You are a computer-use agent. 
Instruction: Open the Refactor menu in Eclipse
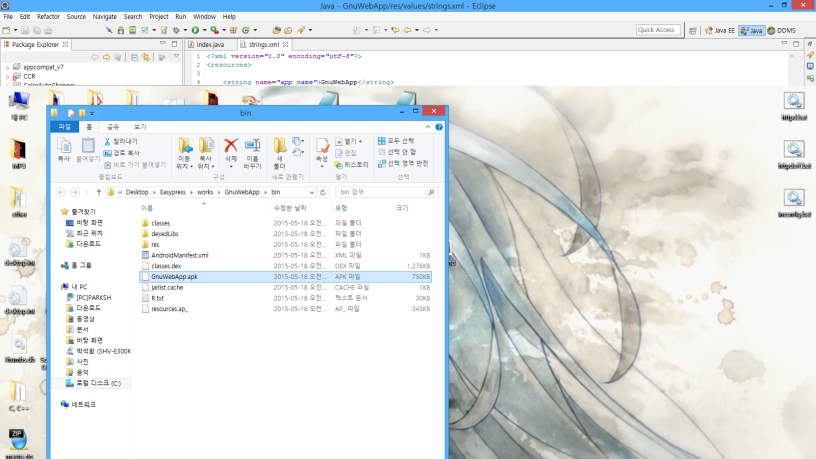[48, 17]
